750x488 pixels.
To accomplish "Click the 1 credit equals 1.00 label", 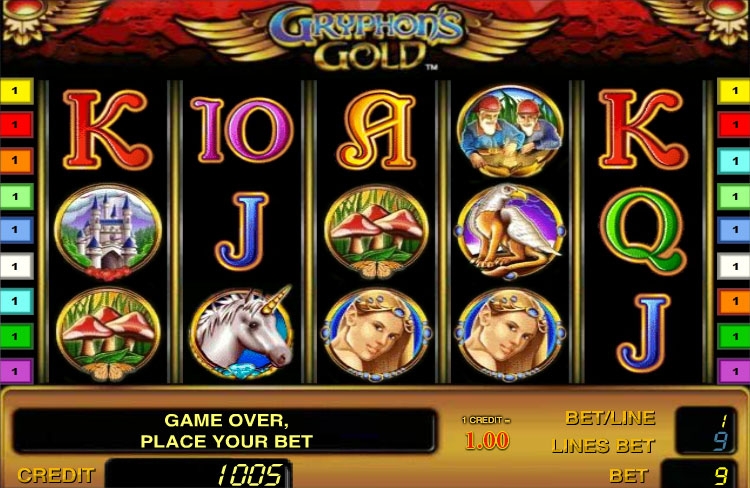I will pyautogui.click(x=486, y=433).
